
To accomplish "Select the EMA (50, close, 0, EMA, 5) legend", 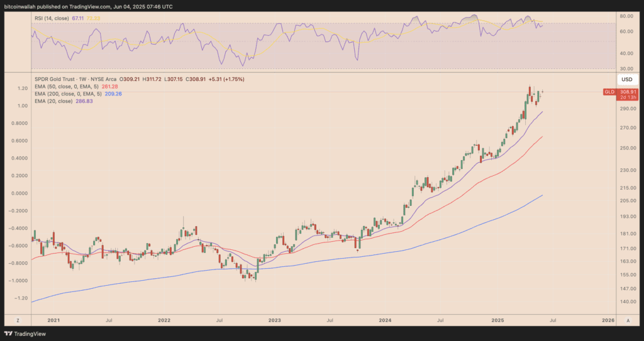I will coord(66,87).
